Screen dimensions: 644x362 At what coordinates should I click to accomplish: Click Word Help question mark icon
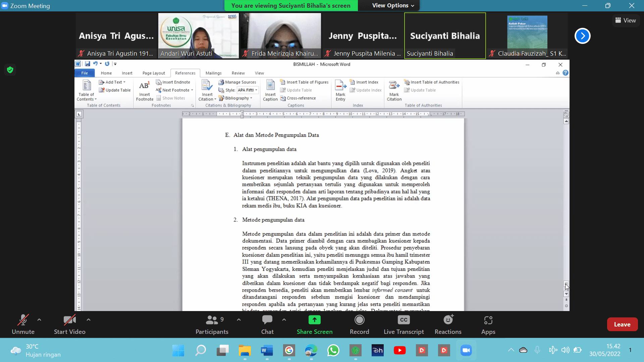pos(566,73)
